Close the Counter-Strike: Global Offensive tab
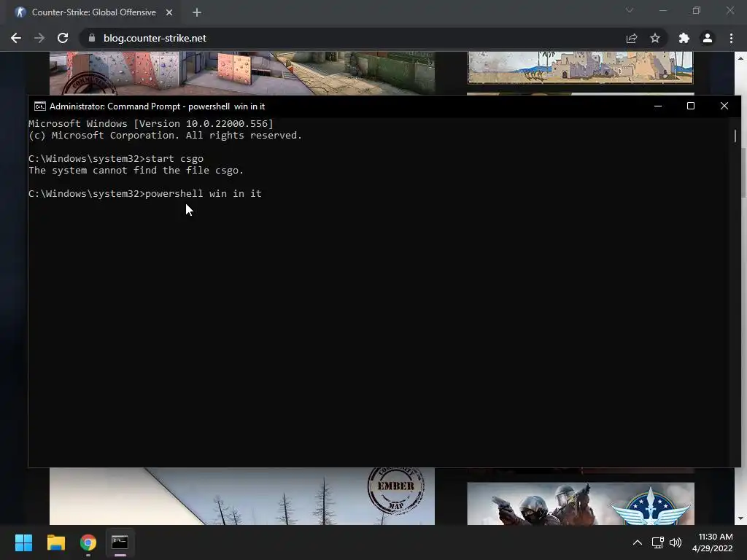 coord(169,12)
